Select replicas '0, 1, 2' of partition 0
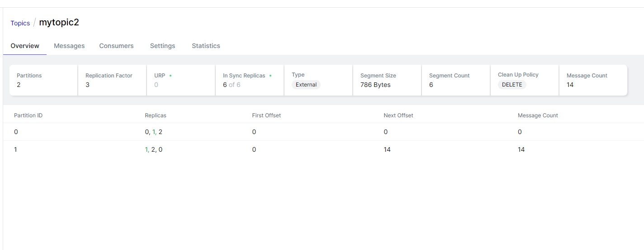 point(153,132)
